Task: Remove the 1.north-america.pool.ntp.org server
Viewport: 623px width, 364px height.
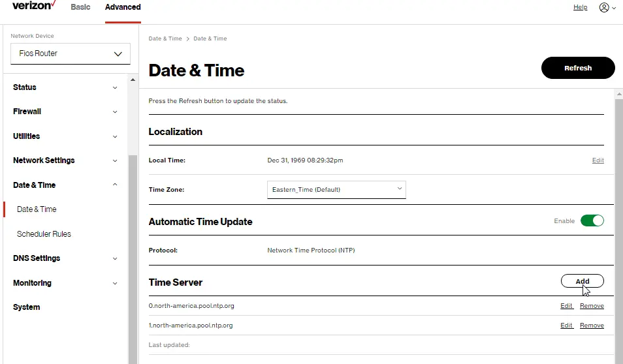Action: [592, 326]
